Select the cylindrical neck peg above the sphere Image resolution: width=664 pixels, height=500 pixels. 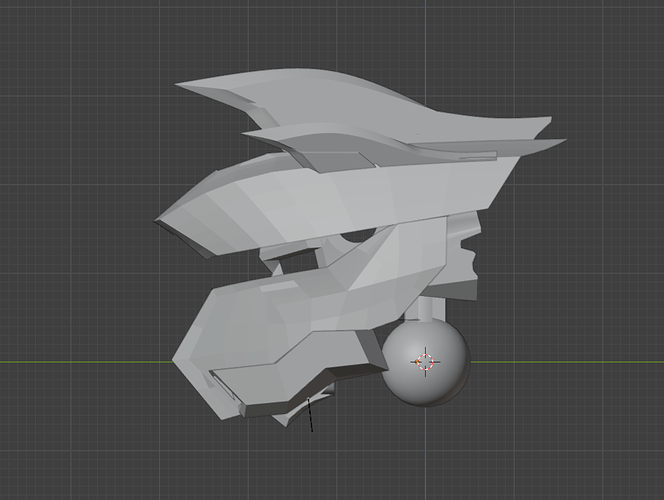click(x=426, y=308)
